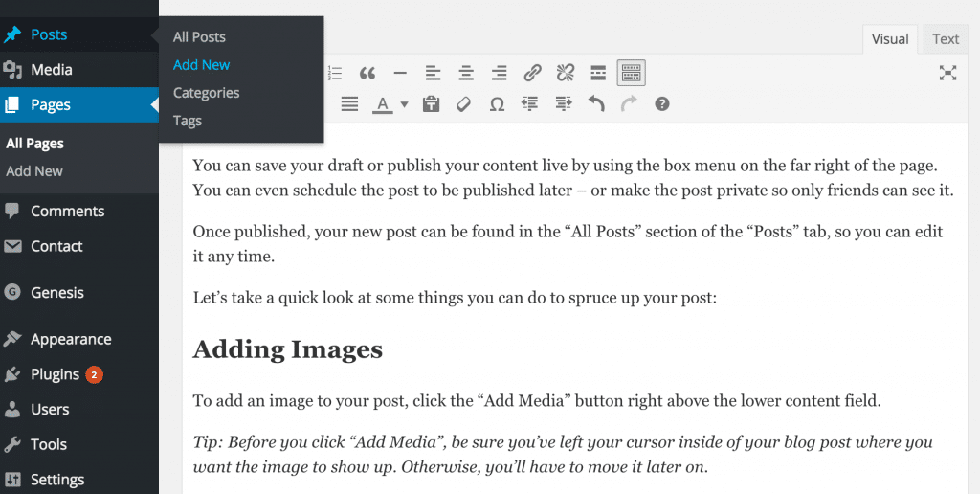This screenshot has height=494, width=980.
Task: Increase the paragraph indent
Action: pos(563,103)
